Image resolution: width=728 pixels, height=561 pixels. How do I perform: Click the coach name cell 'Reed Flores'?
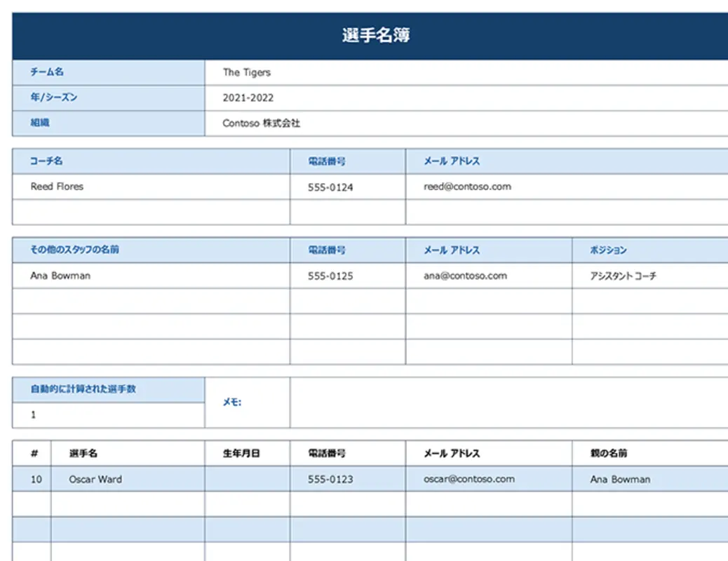(57, 187)
